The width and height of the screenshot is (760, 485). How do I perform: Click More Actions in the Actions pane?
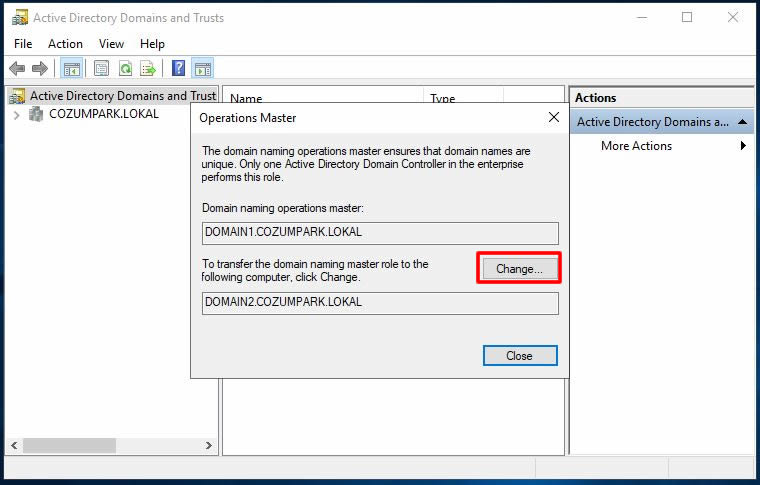coord(636,146)
